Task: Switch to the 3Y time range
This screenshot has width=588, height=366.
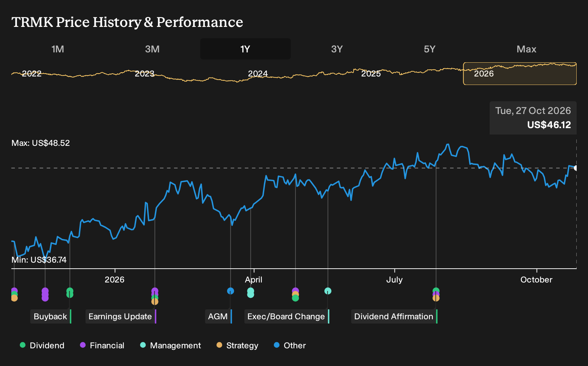Action: (x=337, y=49)
